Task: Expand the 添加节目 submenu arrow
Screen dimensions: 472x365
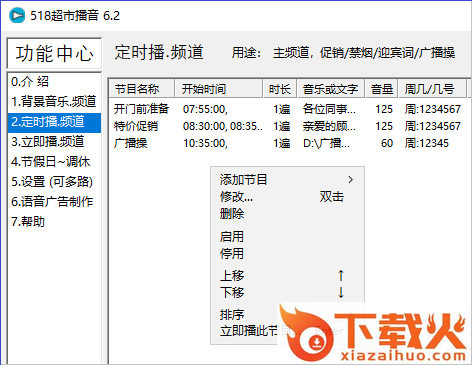Action: 350,180
